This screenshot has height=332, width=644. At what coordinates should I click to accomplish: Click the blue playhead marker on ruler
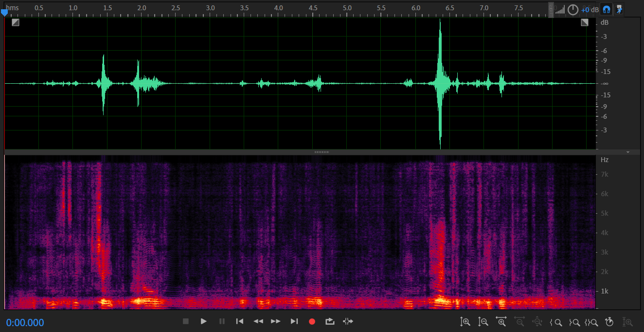click(4, 13)
